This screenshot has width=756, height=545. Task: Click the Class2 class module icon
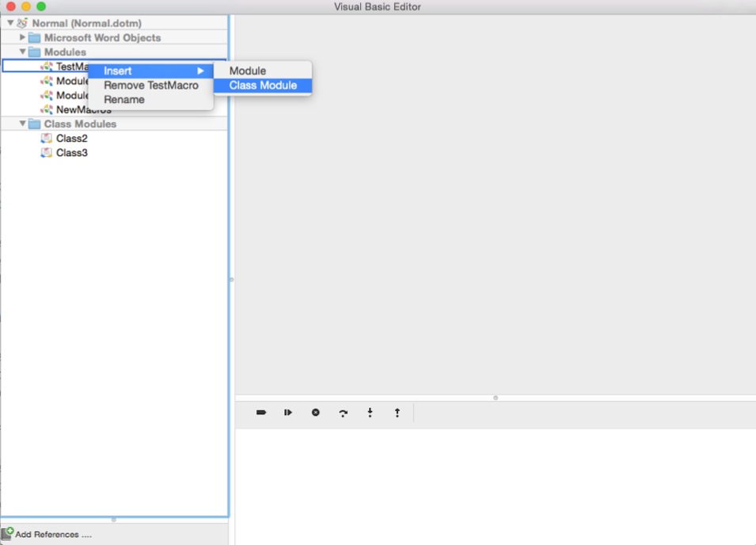coord(46,139)
